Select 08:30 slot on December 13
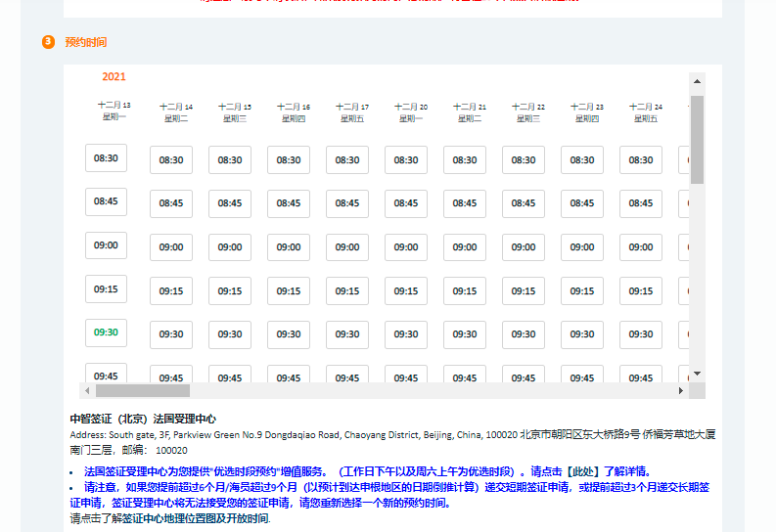776x532 pixels. [x=106, y=158]
